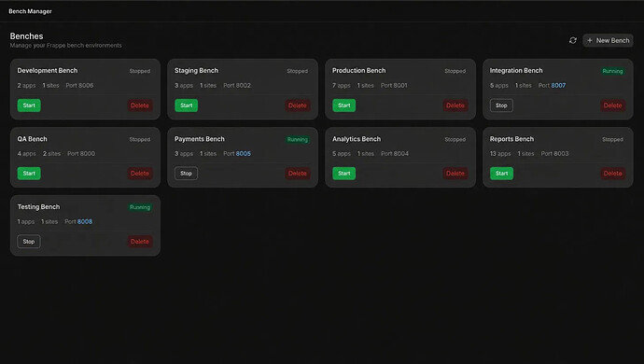Start the Reports Bench

tap(501, 174)
